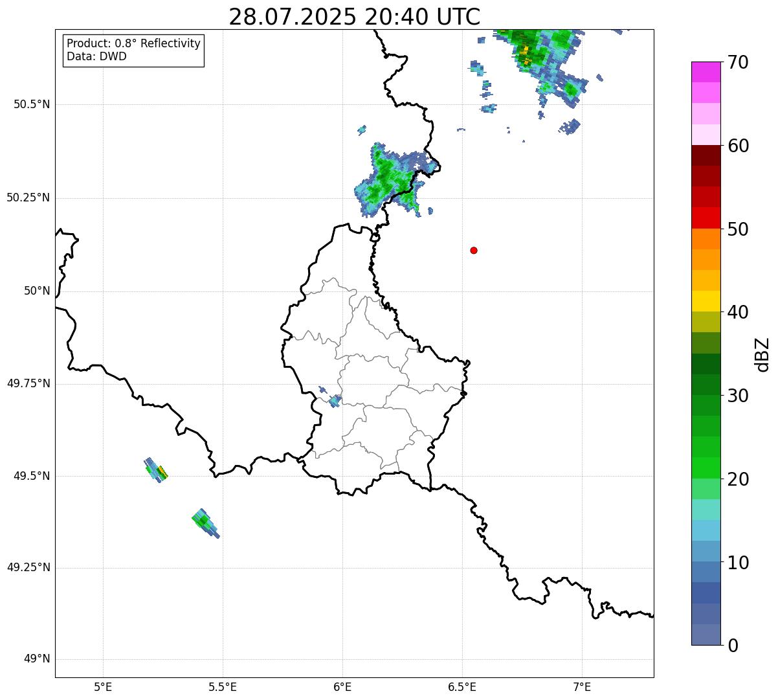Click the dark maroon colorbar segment below 60
This screenshot has height=700, width=778.
click(706, 155)
